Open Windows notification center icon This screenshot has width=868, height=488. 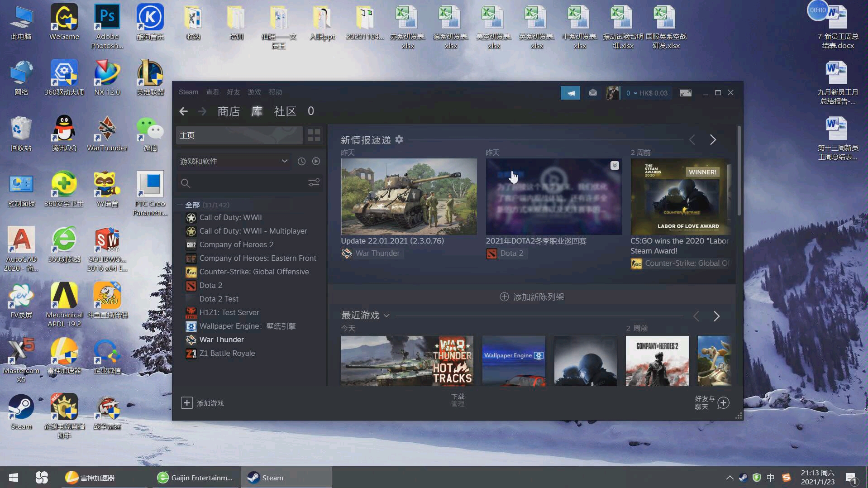click(x=851, y=478)
